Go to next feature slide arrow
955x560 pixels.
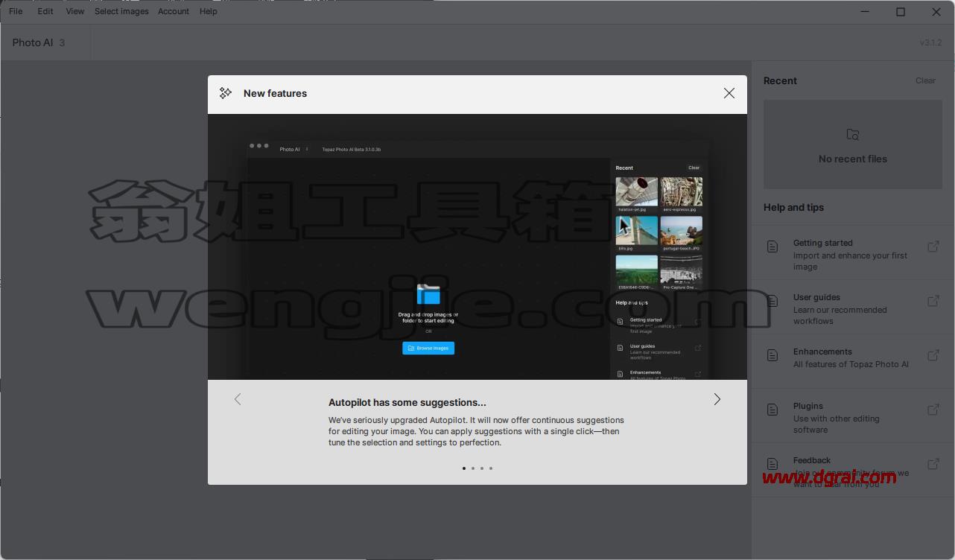pos(717,399)
